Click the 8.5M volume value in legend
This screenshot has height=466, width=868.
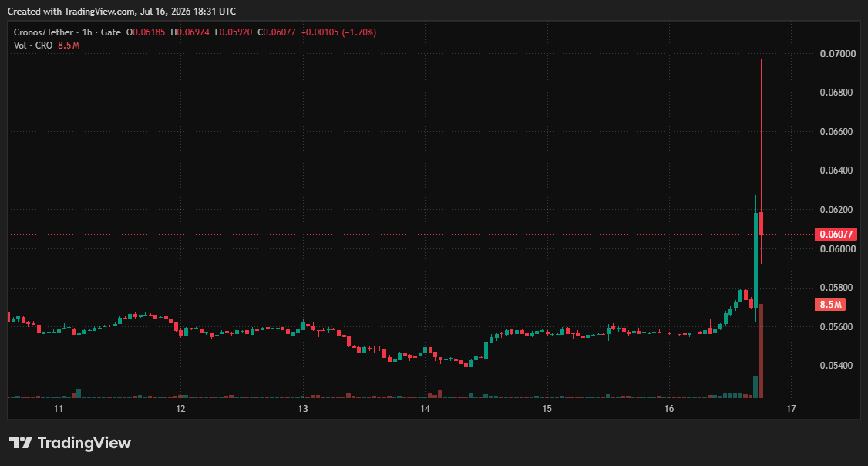tap(69, 46)
